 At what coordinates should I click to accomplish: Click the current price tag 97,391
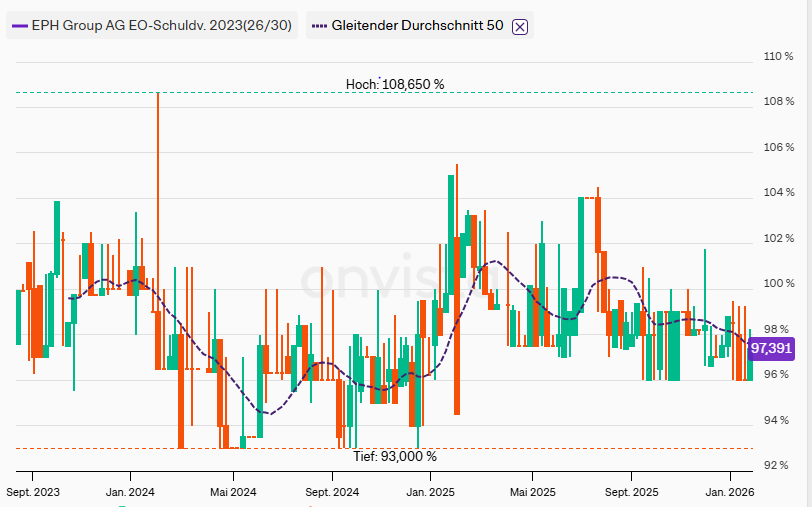[x=770, y=348]
